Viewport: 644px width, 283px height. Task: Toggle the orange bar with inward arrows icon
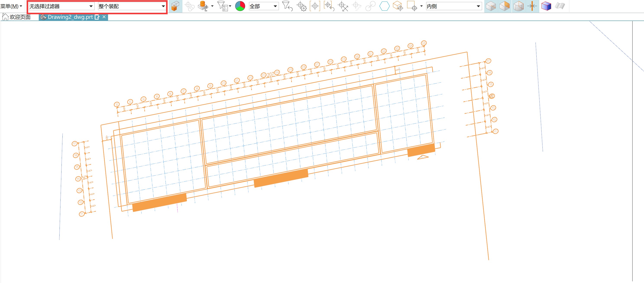tap(532, 6)
